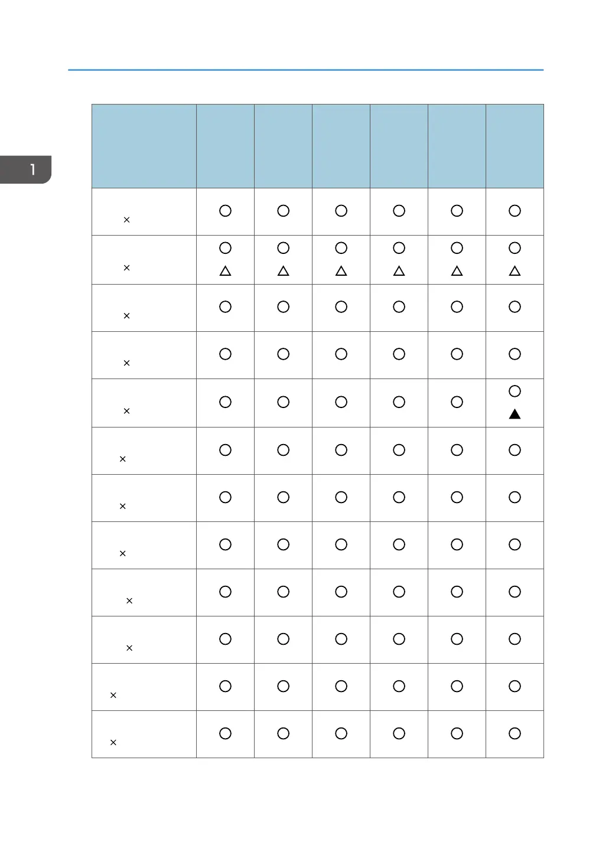Click the × mark in the bottom table row
The width and height of the screenshot is (612, 868).
113,742
